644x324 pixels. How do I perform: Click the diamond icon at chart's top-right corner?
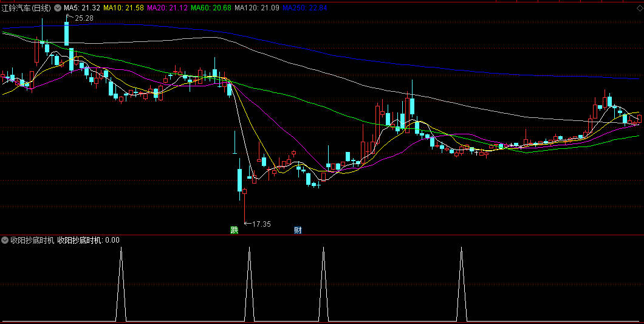click(640, 7)
